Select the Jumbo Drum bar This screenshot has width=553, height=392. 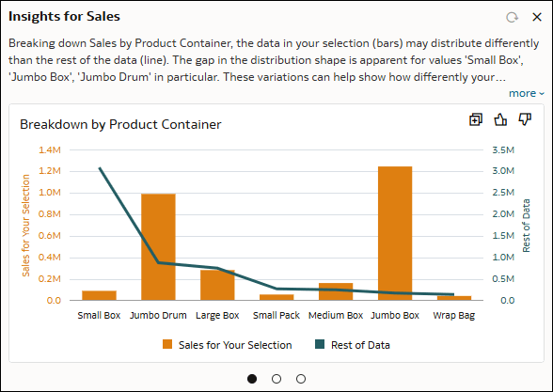click(x=158, y=247)
